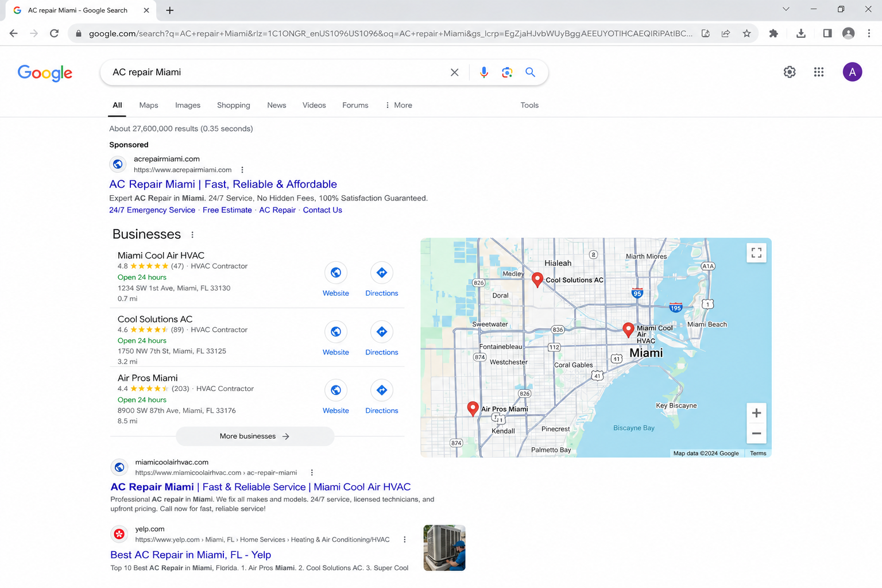Click the Miami Cool Air HVAC map pin
Image resolution: width=882 pixels, height=588 pixels.
pos(628,330)
